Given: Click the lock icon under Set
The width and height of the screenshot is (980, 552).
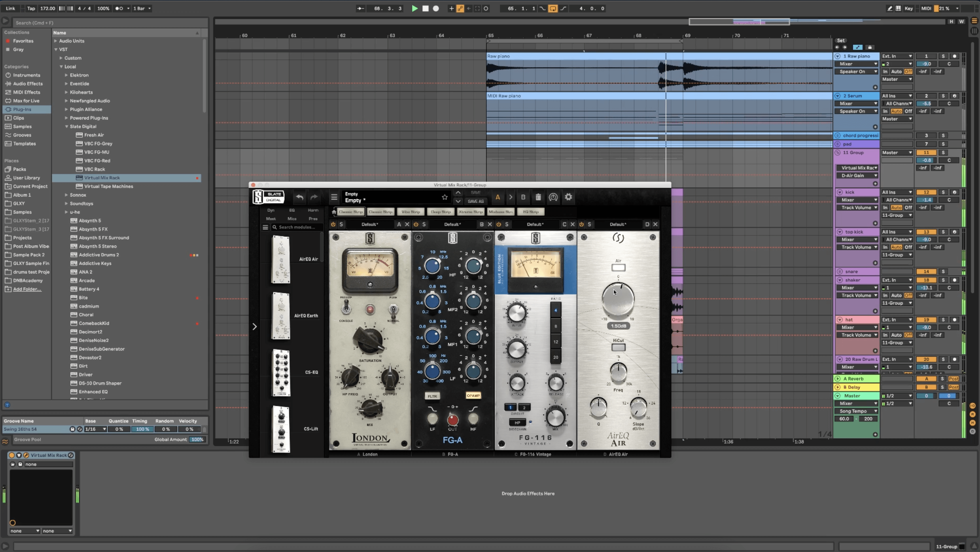Looking at the screenshot, I should pyautogui.click(x=870, y=48).
